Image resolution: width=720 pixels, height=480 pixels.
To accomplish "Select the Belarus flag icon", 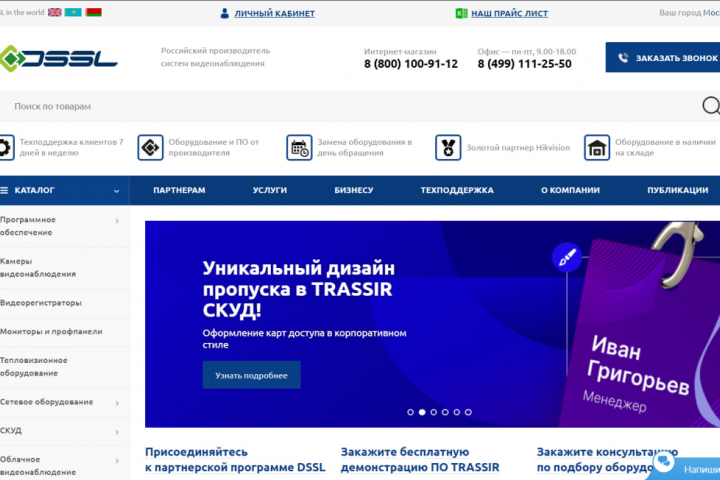I will click(94, 12).
